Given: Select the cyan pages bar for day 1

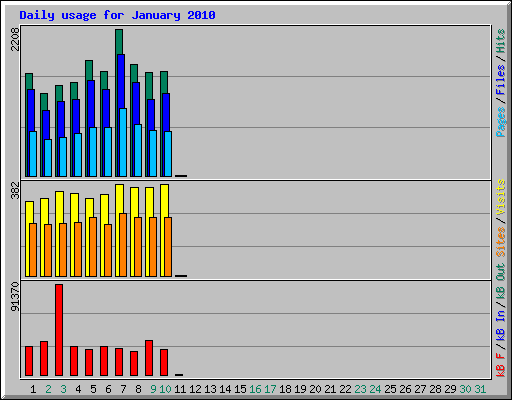Looking at the screenshot, I should [x=33, y=154].
